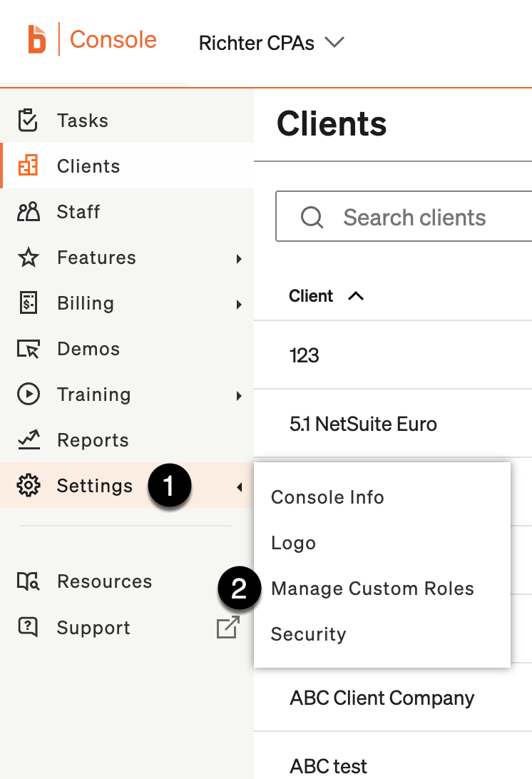Choose Security from the Settings menu
The image size is (532, 779).
[x=308, y=634]
